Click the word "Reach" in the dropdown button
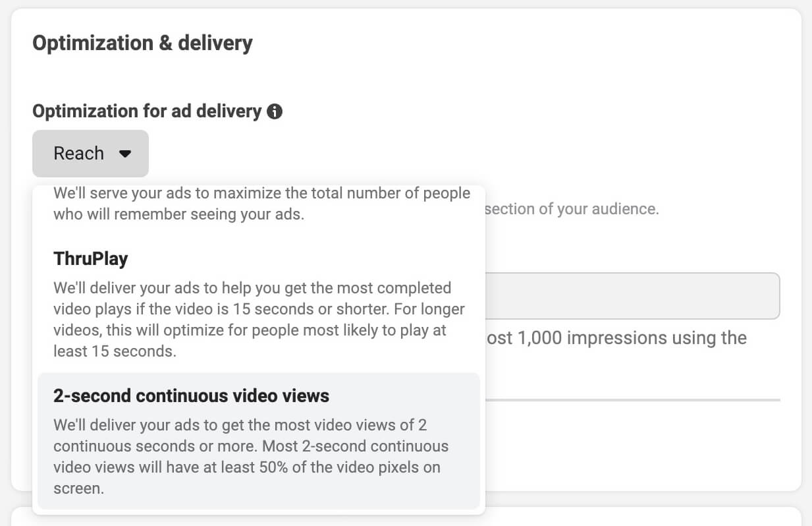 pyautogui.click(x=78, y=154)
